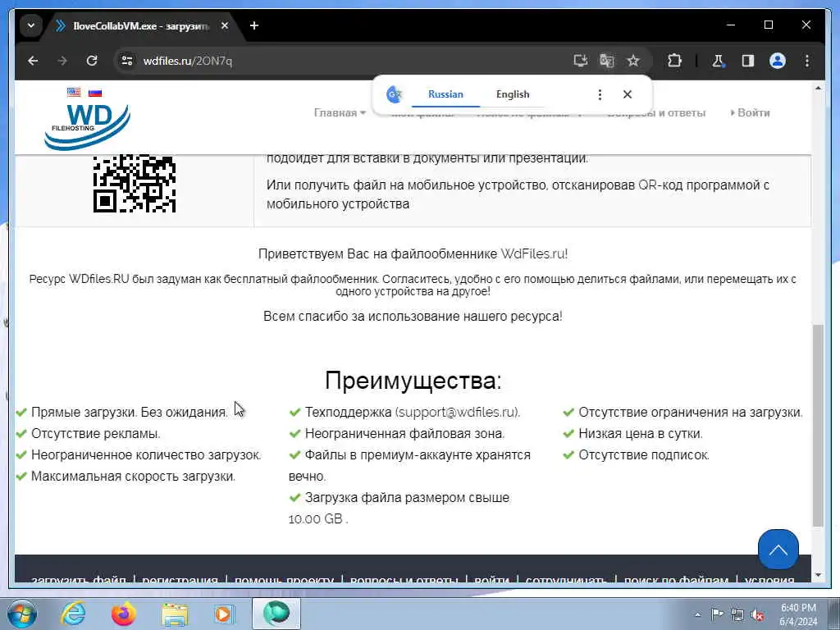The width and height of the screenshot is (840, 630).
Task: Click the page vertical scrollbar thumb
Action: pyautogui.click(x=818, y=426)
